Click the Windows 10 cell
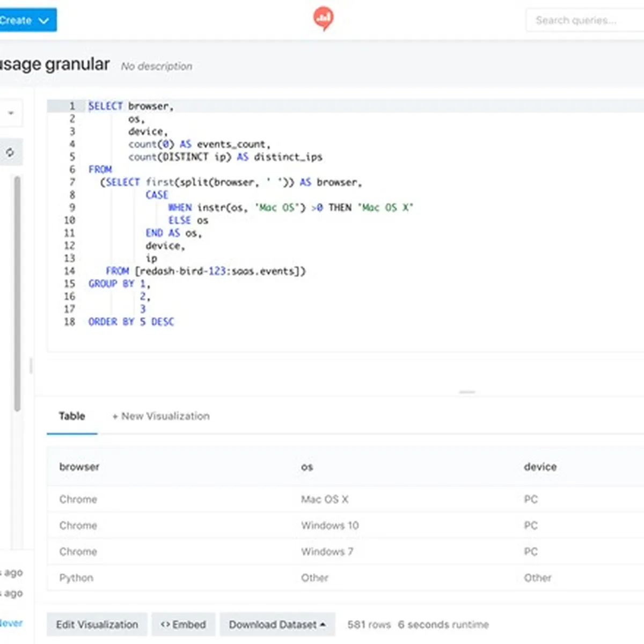The height and width of the screenshot is (644, 644). pos(330,525)
